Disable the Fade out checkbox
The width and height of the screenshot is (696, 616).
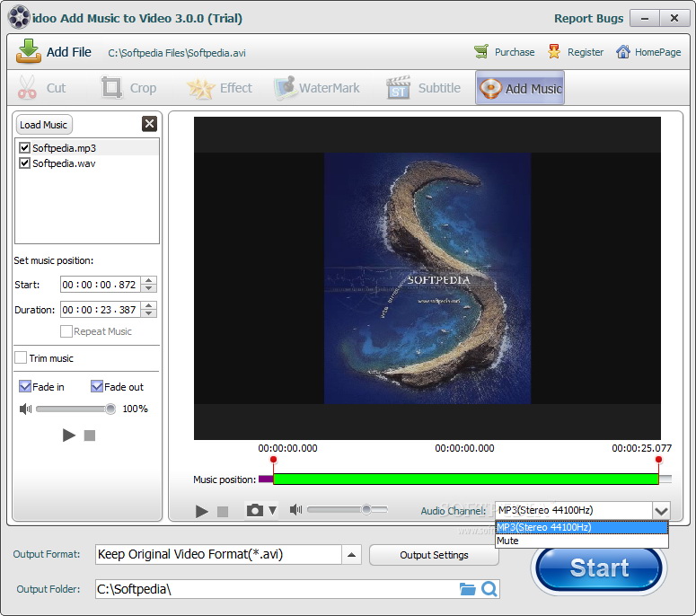(97, 387)
